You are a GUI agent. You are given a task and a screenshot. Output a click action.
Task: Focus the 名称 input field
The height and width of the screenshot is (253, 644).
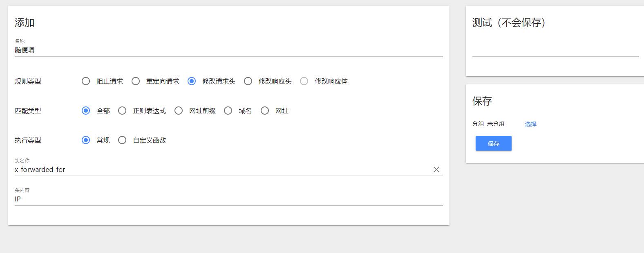tap(228, 50)
